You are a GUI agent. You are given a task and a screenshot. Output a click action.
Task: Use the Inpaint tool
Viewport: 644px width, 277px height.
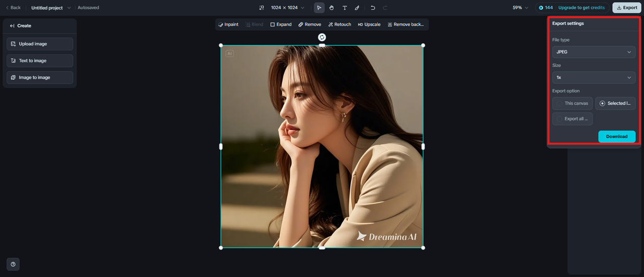tap(228, 24)
